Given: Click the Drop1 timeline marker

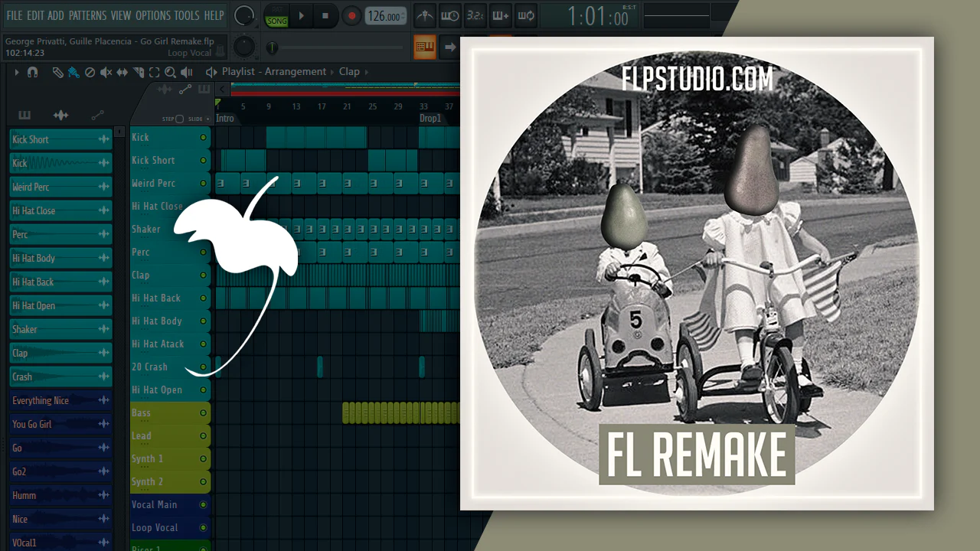Looking at the screenshot, I should 430,119.
